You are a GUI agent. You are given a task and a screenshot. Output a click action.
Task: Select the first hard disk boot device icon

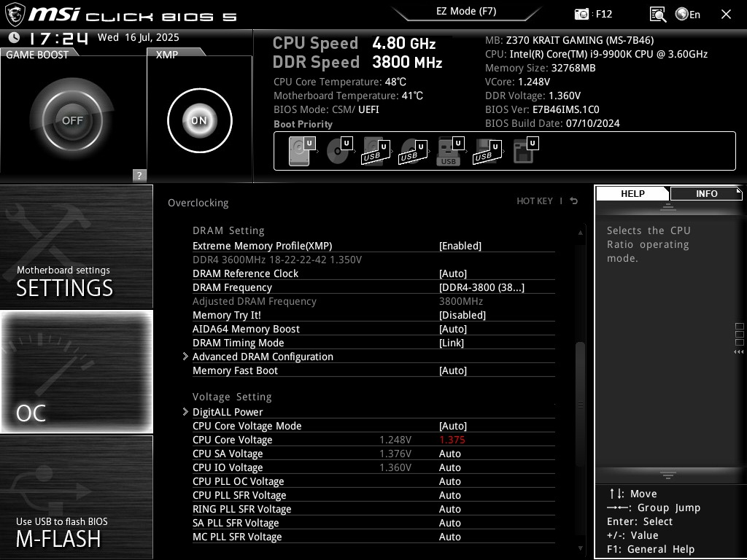point(302,151)
